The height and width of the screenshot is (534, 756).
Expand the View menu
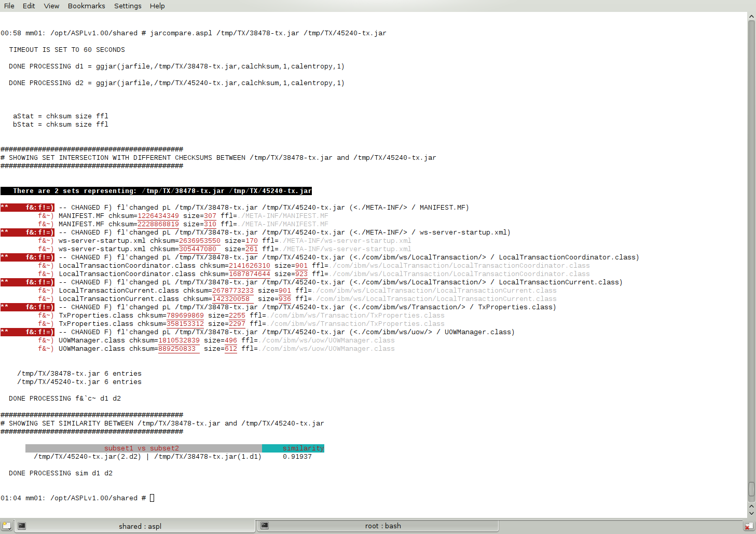pyautogui.click(x=51, y=6)
